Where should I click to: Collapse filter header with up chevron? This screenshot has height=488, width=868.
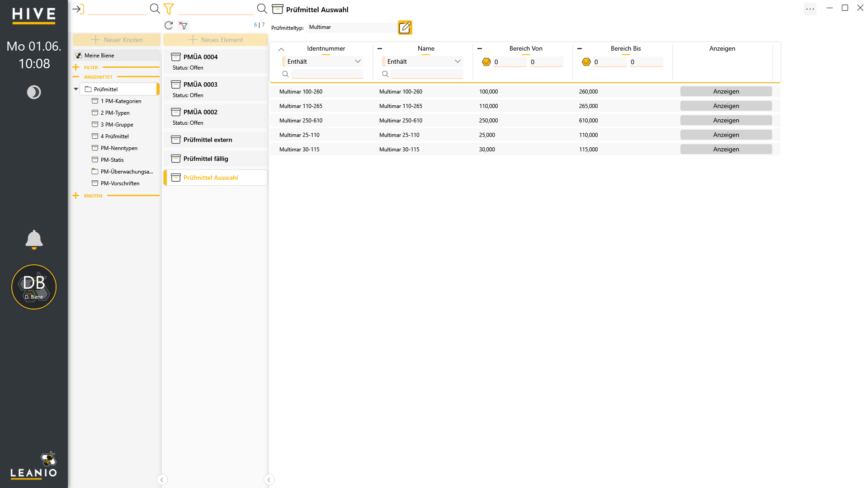pyautogui.click(x=281, y=49)
